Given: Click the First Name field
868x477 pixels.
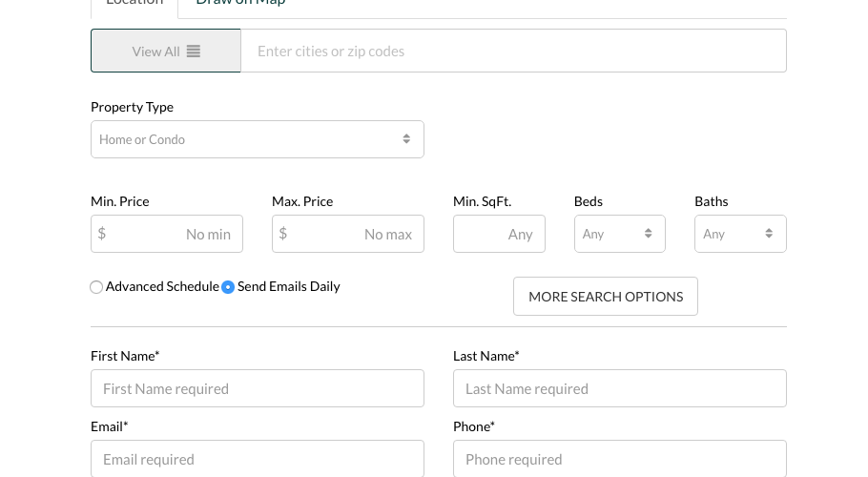Looking at the screenshot, I should [x=257, y=388].
